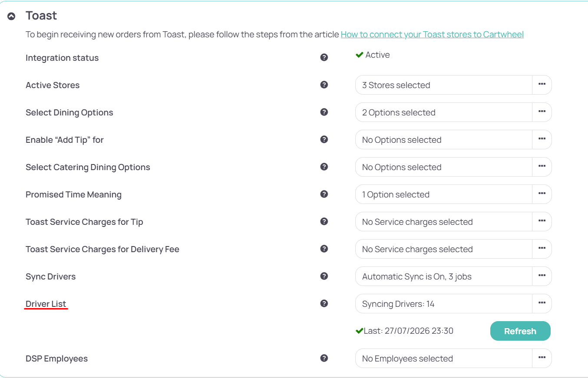588x378 pixels.
Task: Click the "Toast Service Charges for Delivery Fee" label
Action: tap(102, 249)
